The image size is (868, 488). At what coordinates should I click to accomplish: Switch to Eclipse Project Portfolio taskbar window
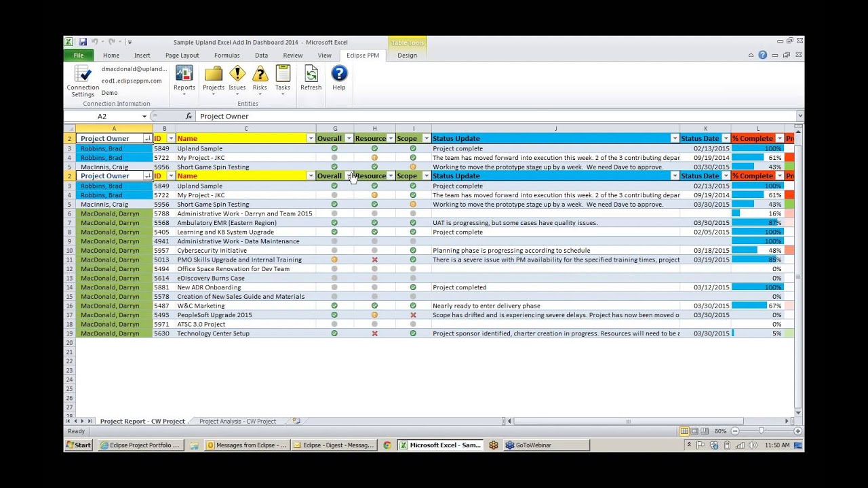click(140, 445)
